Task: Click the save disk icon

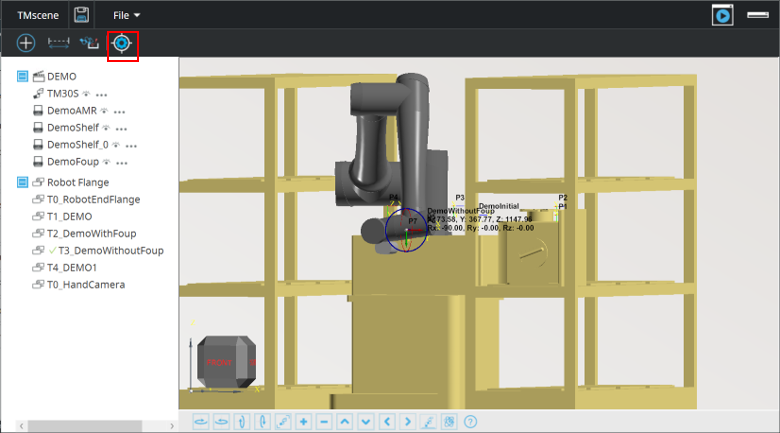Action: tap(82, 15)
